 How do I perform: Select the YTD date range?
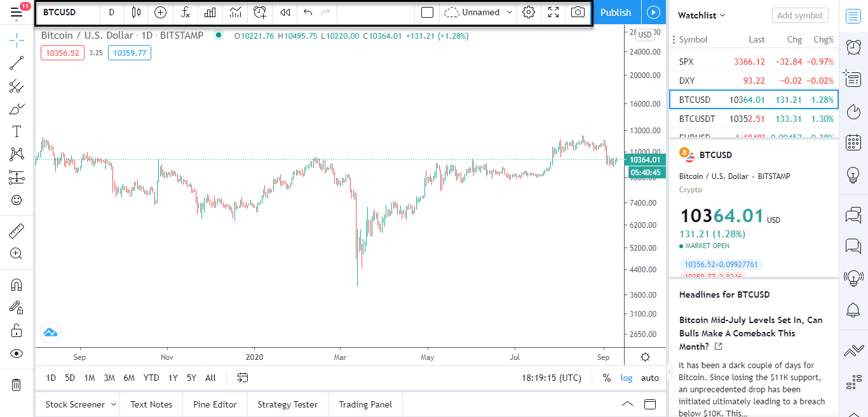pos(151,378)
